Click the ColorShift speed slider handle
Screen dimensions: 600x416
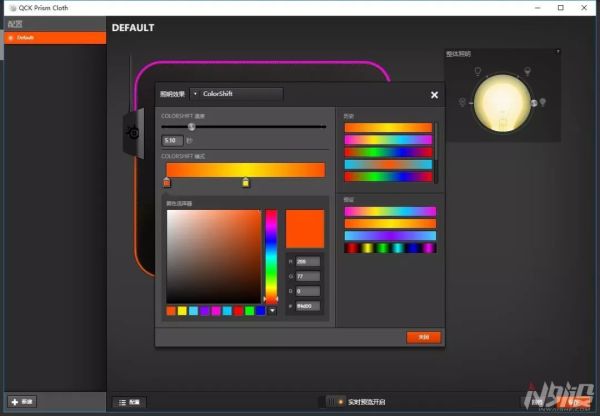pyautogui.click(x=191, y=127)
